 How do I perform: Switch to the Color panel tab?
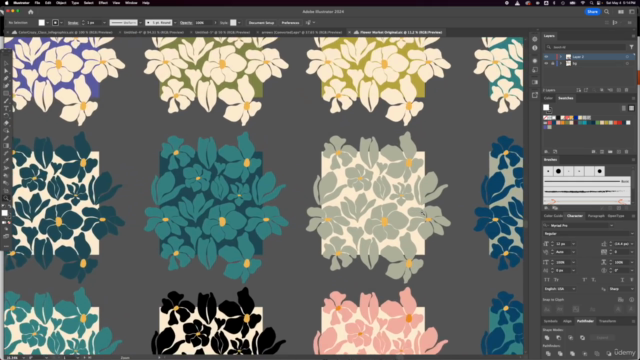(x=548, y=98)
